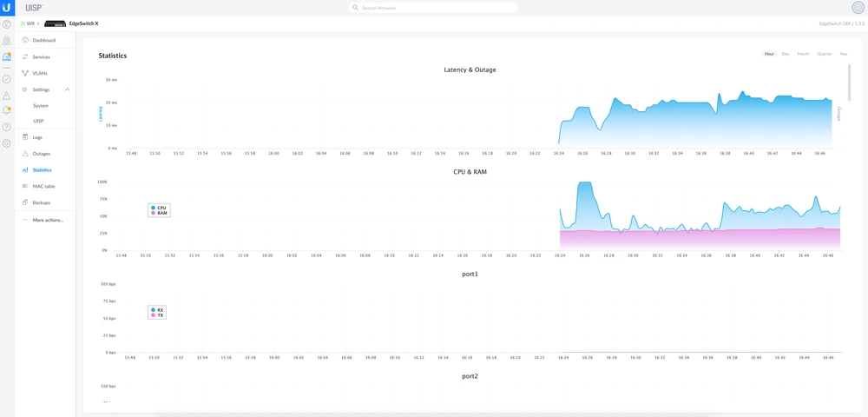868x417 pixels.
Task: Select the Quarter time range
Action: click(x=824, y=54)
